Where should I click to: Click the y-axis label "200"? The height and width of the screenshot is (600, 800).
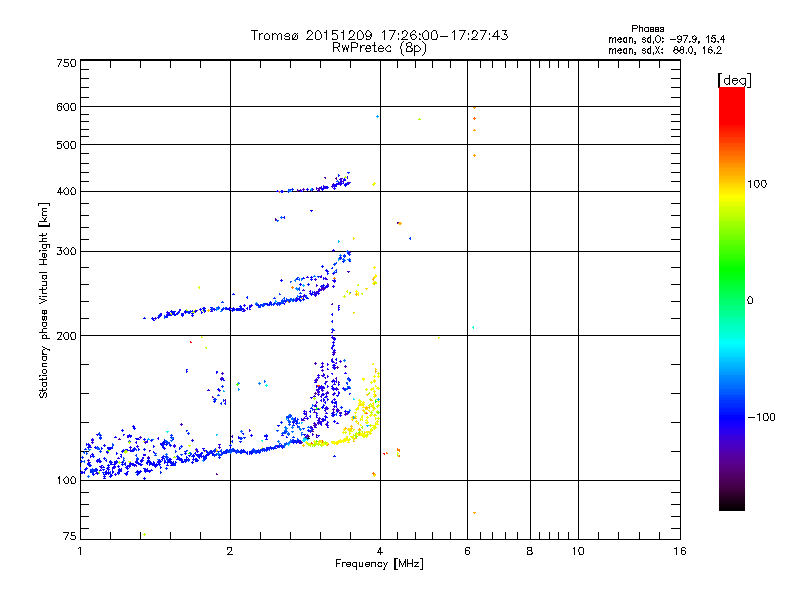pyautogui.click(x=67, y=336)
